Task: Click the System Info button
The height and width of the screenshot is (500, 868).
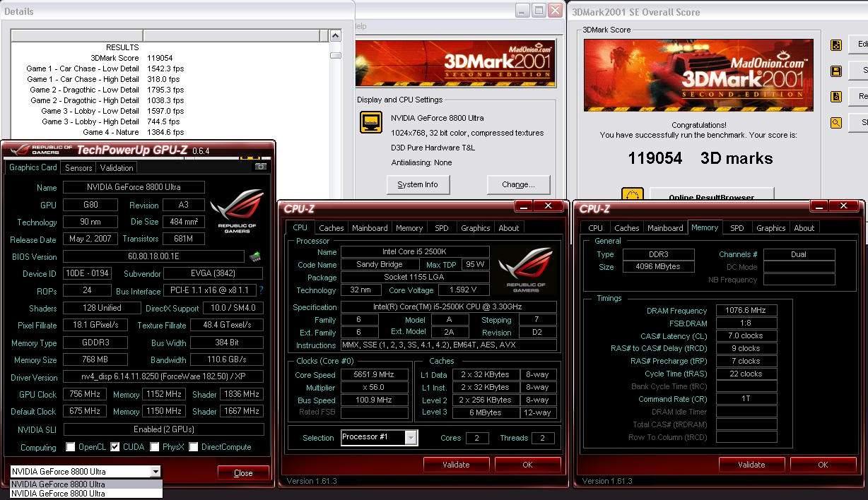Action: (x=418, y=184)
